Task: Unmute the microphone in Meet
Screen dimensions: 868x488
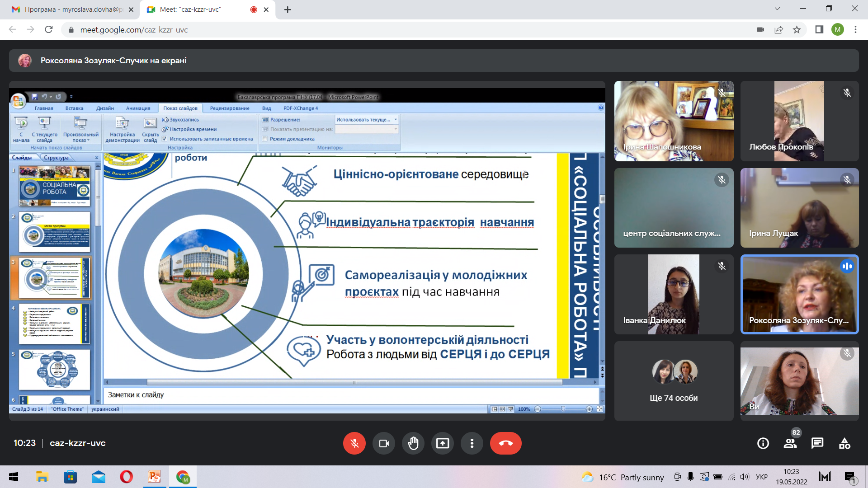Action: 354,443
